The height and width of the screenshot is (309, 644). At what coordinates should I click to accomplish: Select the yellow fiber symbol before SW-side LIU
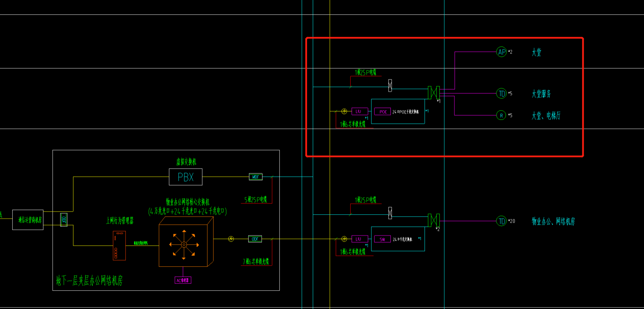pos(344,239)
